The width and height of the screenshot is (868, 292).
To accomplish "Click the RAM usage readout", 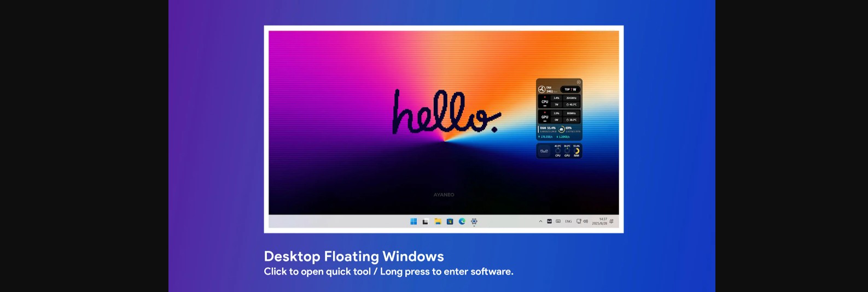I will click(x=547, y=129).
